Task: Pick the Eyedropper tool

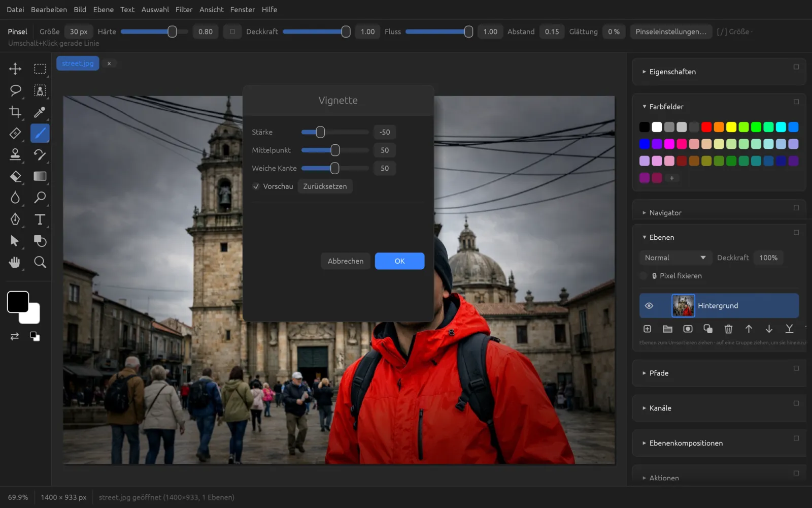Action: pyautogui.click(x=40, y=112)
